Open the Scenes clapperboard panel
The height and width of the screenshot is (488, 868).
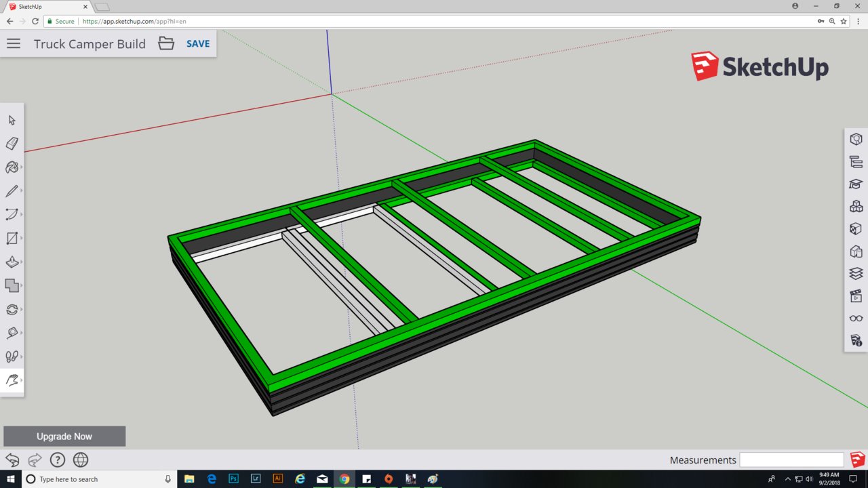pyautogui.click(x=856, y=296)
